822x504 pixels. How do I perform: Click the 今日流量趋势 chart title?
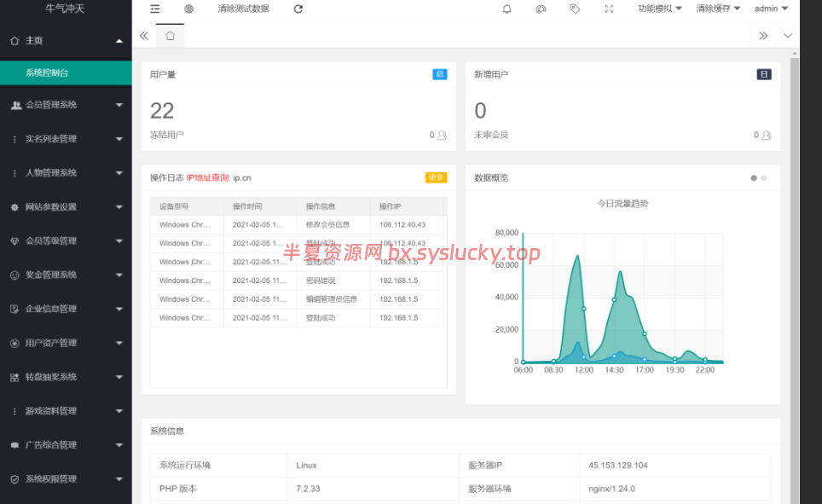click(x=622, y=204)
